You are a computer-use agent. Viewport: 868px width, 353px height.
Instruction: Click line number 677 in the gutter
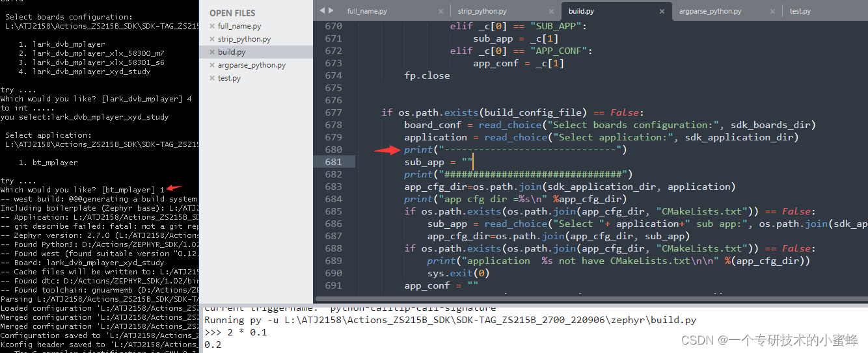coord(333,112)
